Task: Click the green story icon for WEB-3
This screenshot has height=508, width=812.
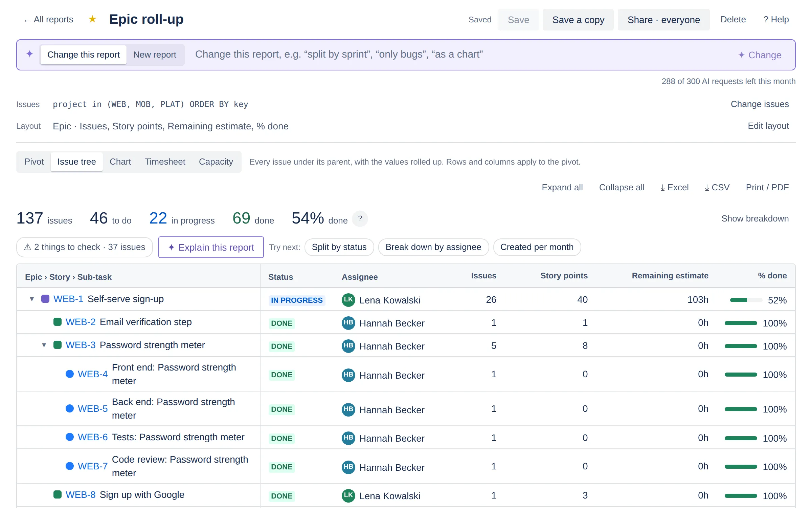Action: pos(58,345)
